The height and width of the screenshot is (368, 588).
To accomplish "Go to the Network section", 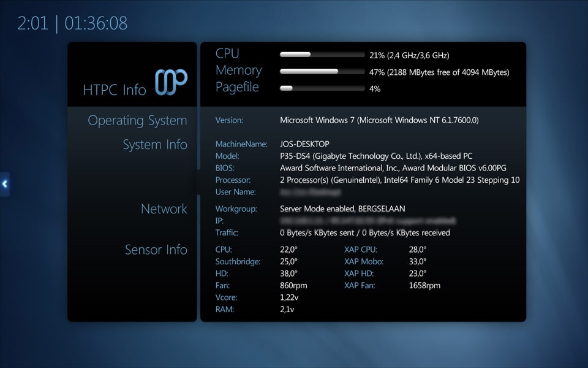I will [x=164, y=209].
